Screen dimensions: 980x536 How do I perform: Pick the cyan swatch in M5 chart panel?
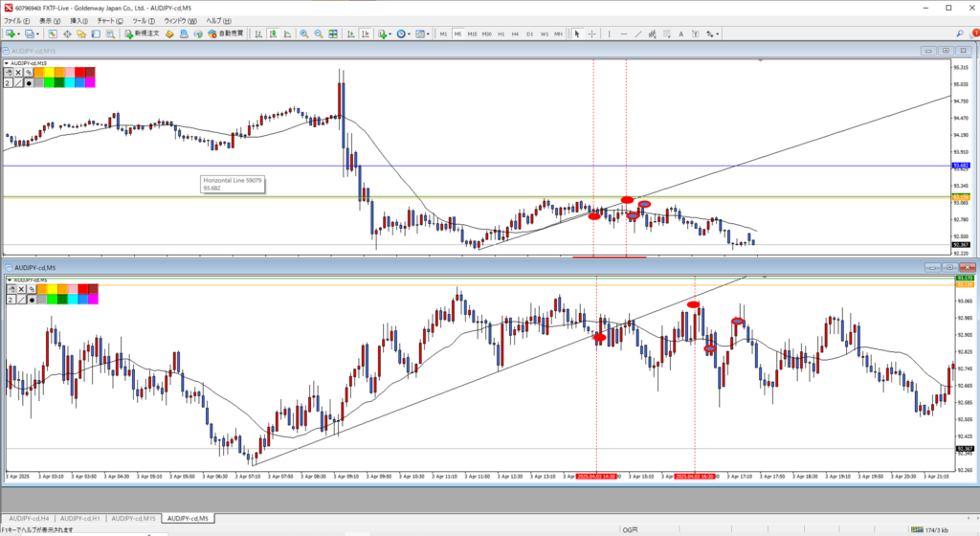click(73, 300)
